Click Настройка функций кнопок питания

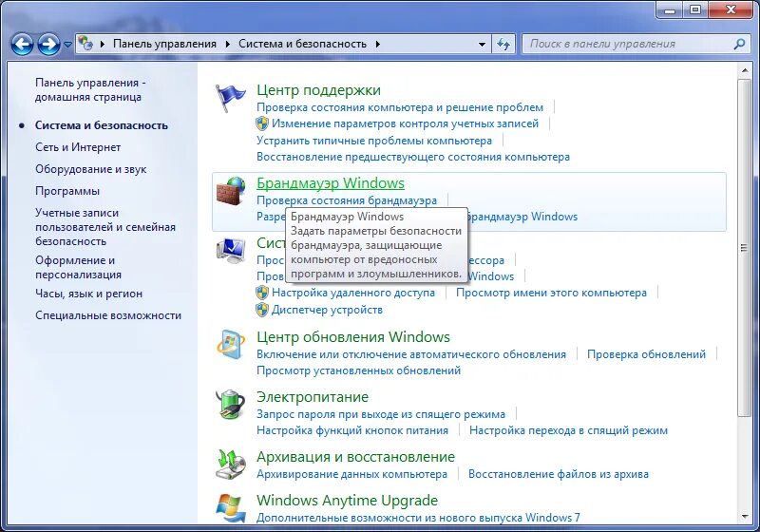coord(351,430)
